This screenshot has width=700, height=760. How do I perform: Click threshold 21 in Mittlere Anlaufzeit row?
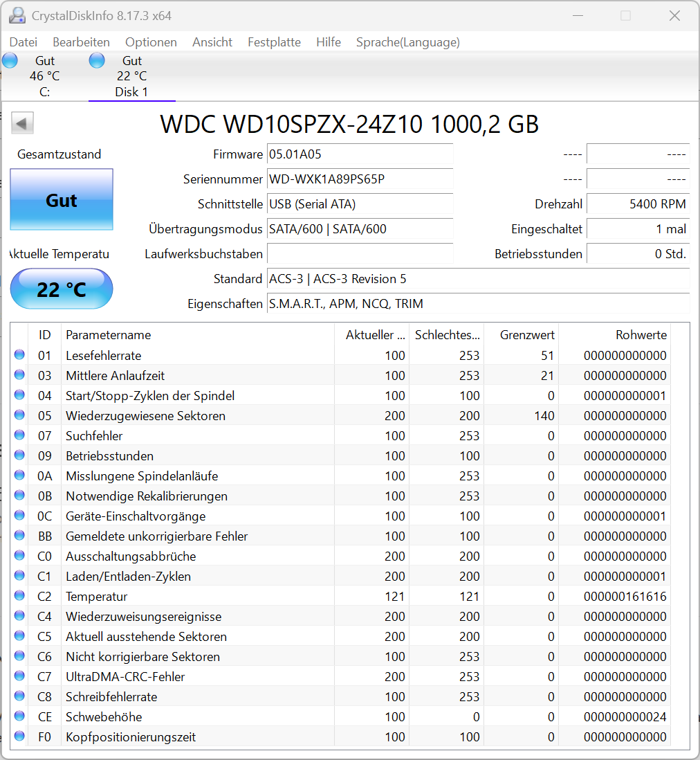coord(547,376)
